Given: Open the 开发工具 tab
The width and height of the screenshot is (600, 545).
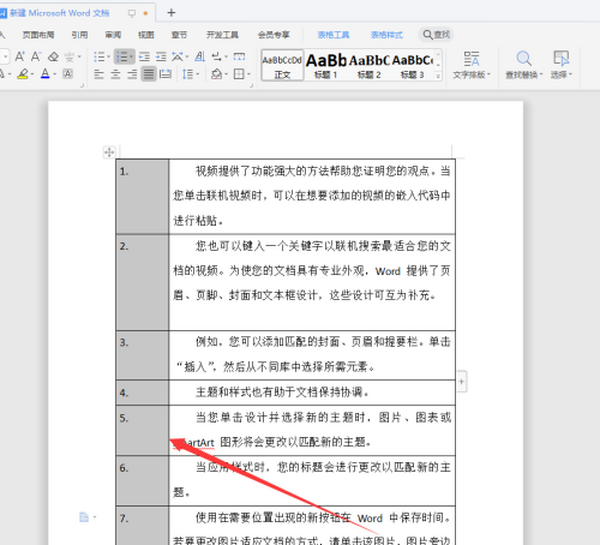Looking at the screenshot, I should click(x=222, y=35).
